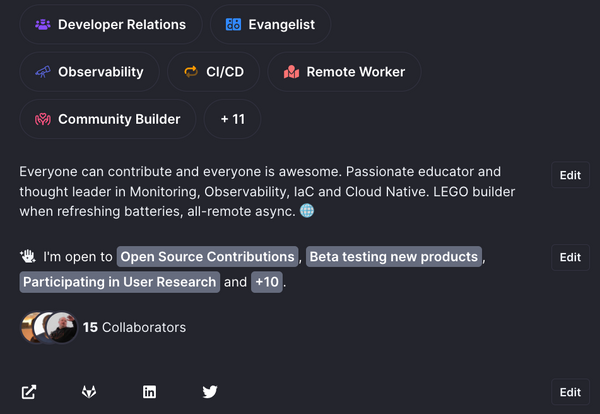The width and height of the screenshot is (600, 414).
Task: Edit the I'm open to section
Action: click(x=570, y=257)
